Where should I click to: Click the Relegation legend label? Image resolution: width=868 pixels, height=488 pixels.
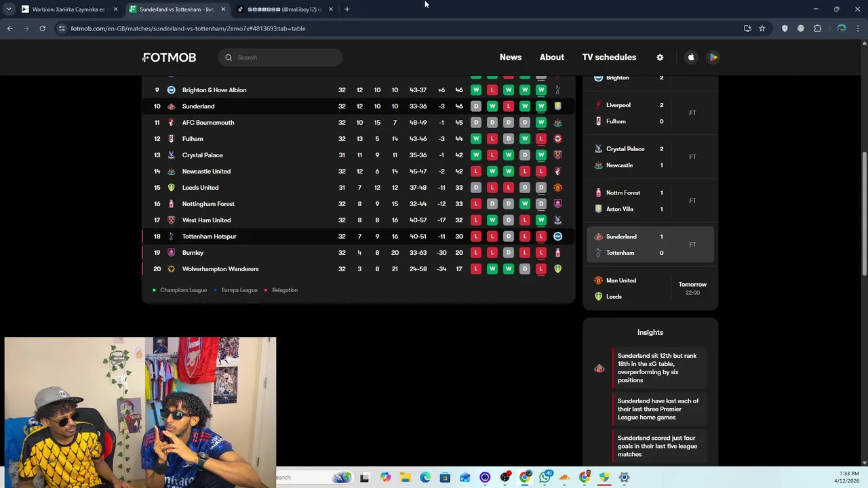285,290
